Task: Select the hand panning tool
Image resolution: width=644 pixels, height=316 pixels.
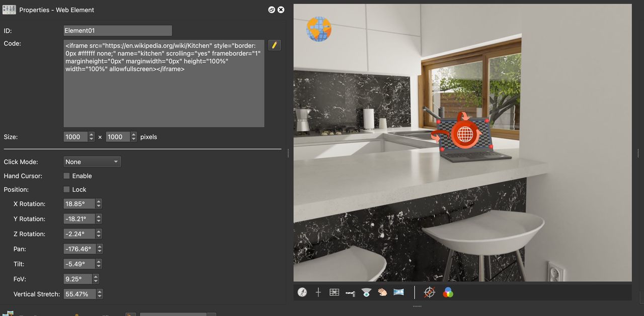Action: click(x=383, y=292)
